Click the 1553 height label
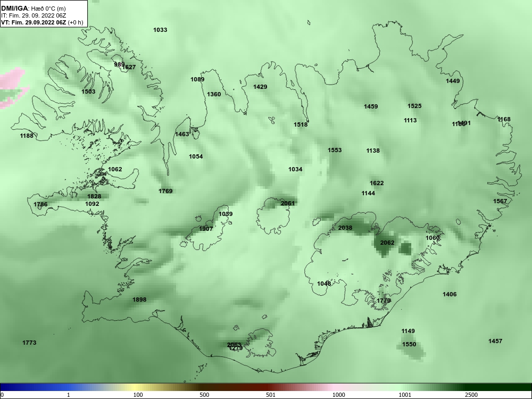This screenshot has height=399, width=532. [x=335, y=150]
